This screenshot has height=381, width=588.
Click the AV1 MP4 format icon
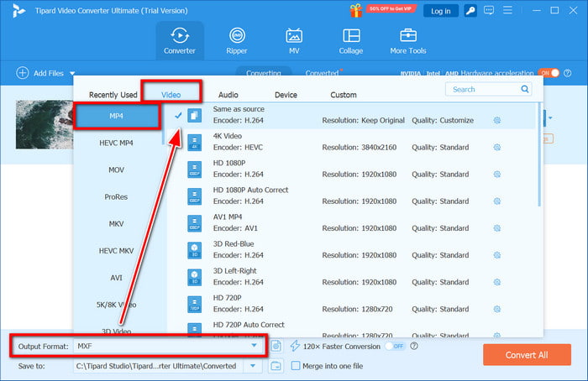[x=194, y=223]
